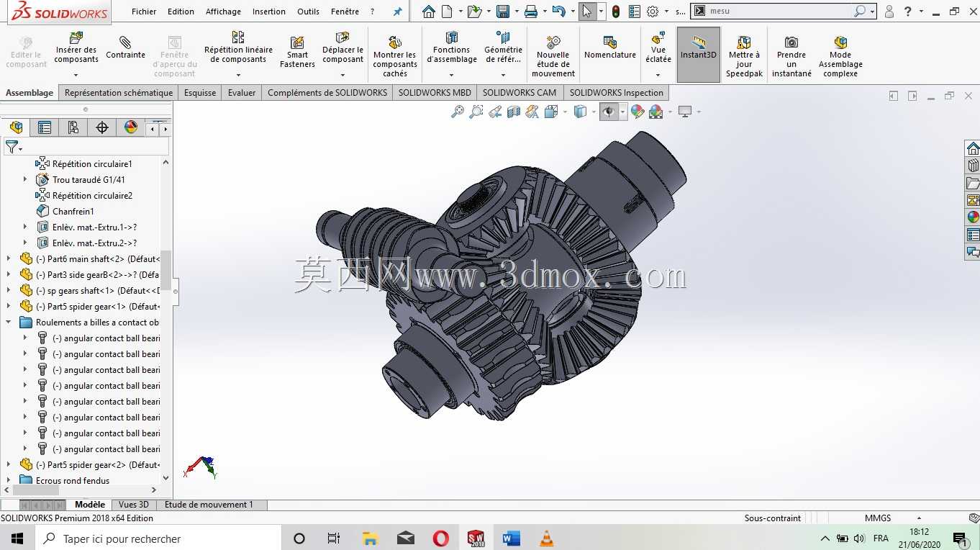Open Options gear icon
980x550 pixels.
[x=653, y=12]
